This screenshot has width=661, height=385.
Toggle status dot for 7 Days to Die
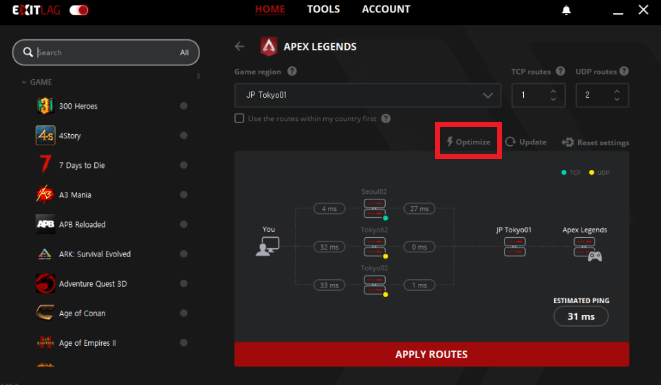point(183,165)
